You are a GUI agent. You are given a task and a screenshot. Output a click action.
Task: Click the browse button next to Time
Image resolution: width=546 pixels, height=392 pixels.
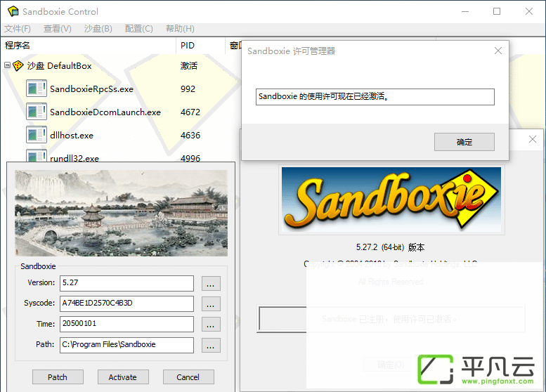coord(211,324)
